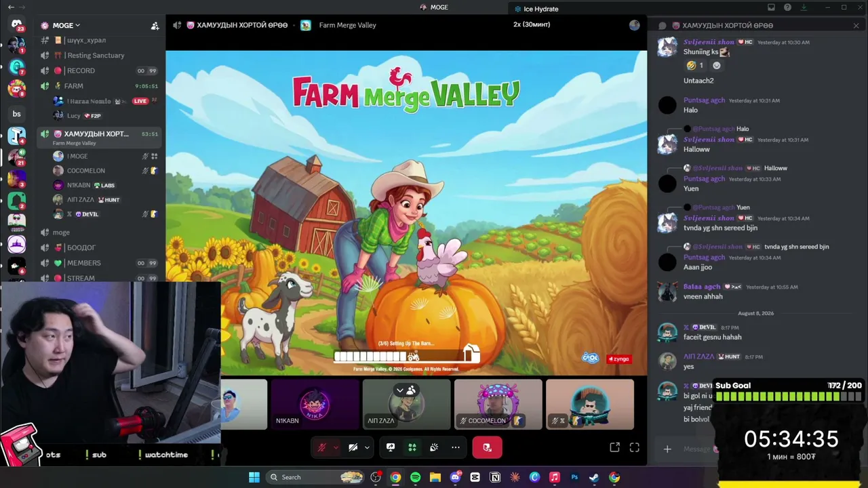The height and width of the screenshot is (488, 868).
Task: Close the voice channel chat panel
Action: tap(856, 26)
